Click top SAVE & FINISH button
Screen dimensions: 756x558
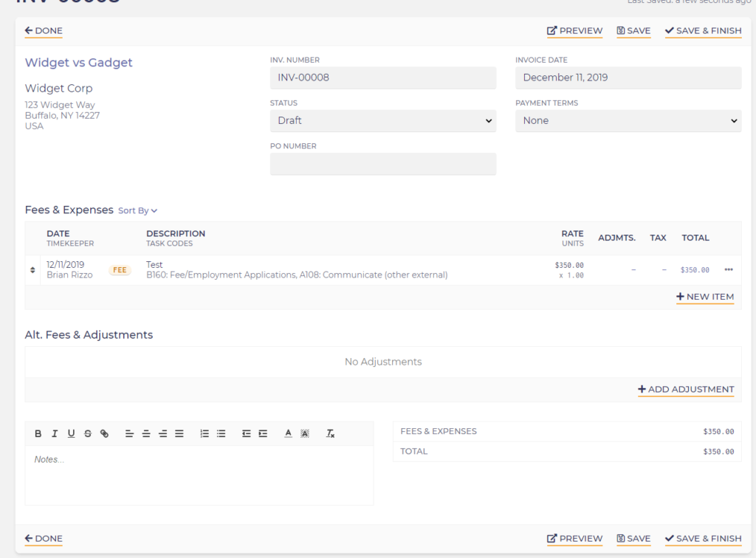pos(703,31)
